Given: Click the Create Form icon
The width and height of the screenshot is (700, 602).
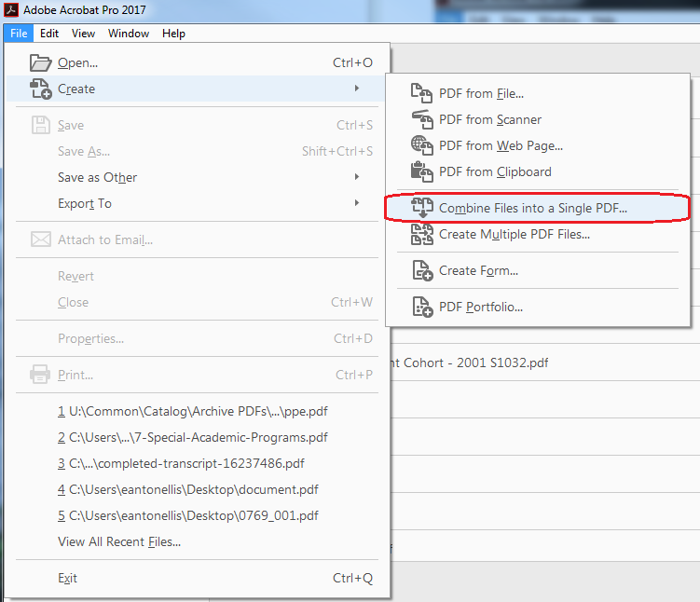Looking at the screenshot, I should tap(422, 271).
